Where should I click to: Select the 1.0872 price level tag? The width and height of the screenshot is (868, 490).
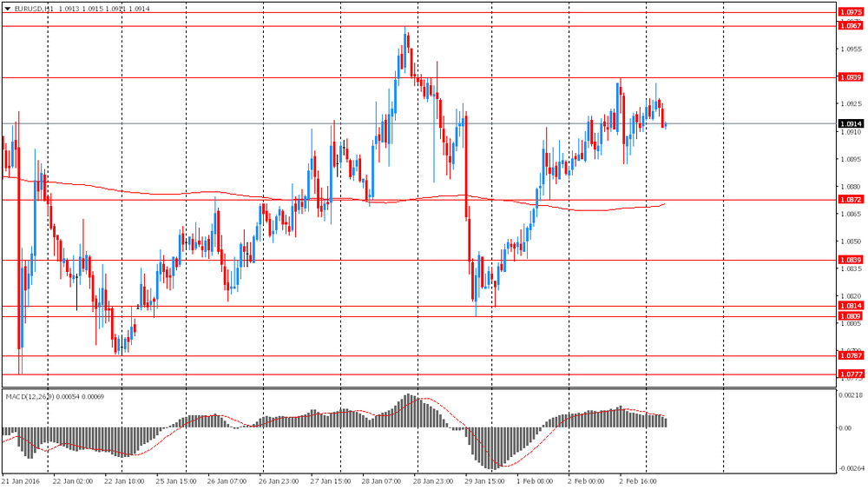(x=851, y=200)
